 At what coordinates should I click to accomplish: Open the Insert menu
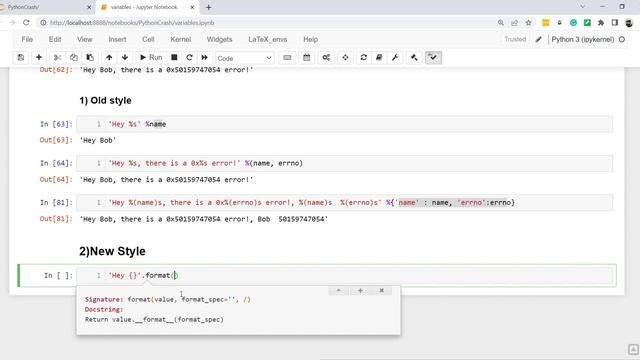click(x=117, y=40)
